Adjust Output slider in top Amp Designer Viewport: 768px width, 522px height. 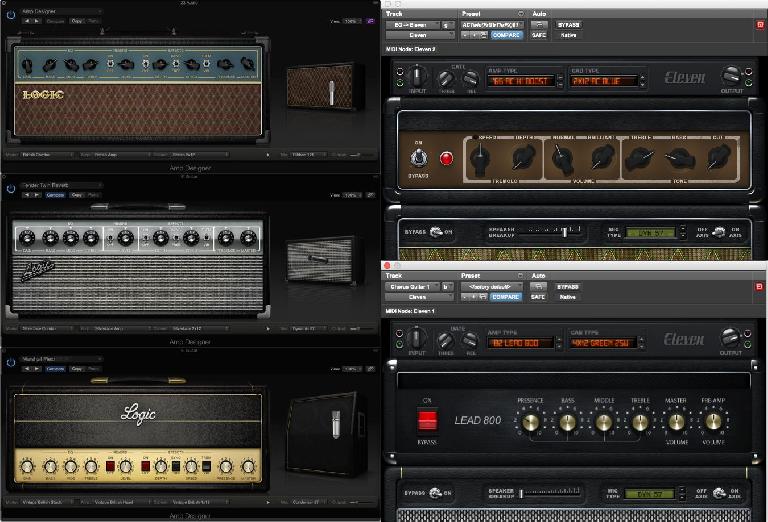pyautogui.click(x=361, y=155)
